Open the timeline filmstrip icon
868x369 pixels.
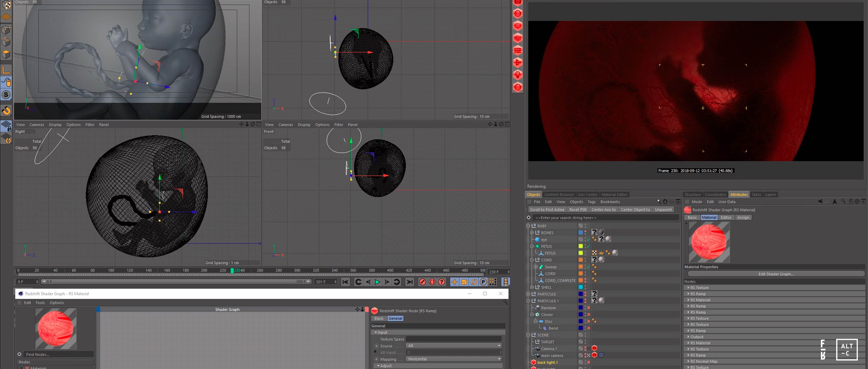click(506, 282)
